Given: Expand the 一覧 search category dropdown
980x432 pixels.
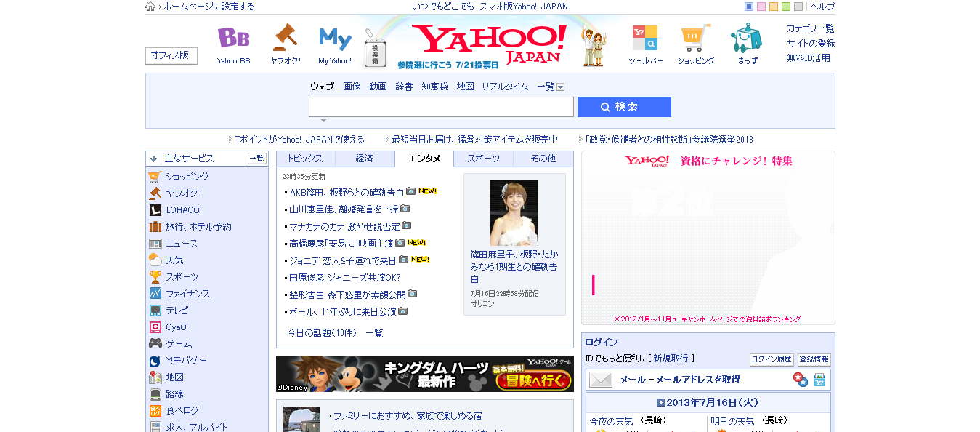Looking at the screenshot, I should [560, 87].
